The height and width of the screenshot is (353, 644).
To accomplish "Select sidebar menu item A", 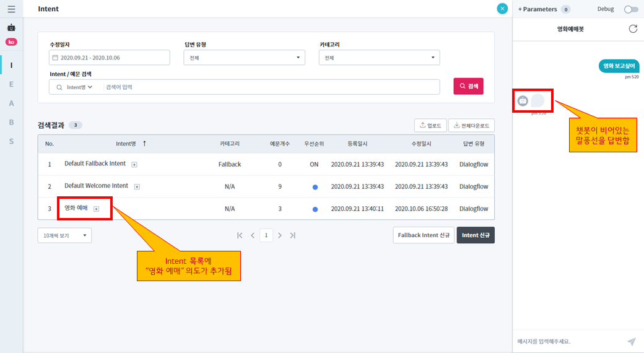I will point(11,103).
